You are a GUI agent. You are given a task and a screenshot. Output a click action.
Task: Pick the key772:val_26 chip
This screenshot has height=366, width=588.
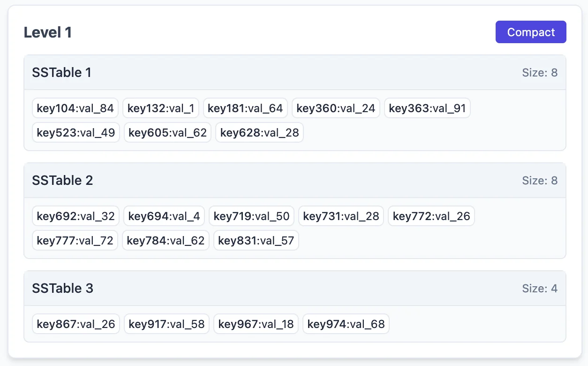click(x=431, y=216)
